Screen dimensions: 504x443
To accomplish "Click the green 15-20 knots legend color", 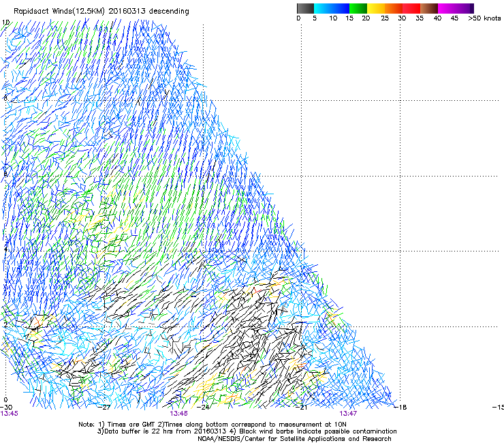I will [358, 8].
